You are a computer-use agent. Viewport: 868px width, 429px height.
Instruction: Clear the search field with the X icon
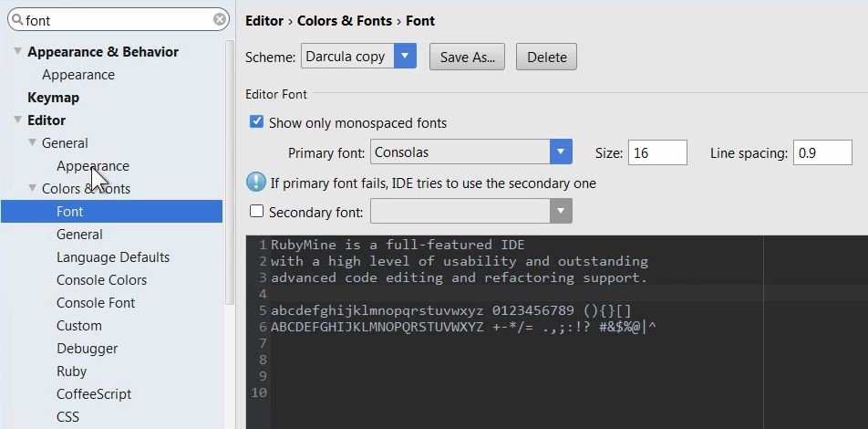[x=220, y=20]
